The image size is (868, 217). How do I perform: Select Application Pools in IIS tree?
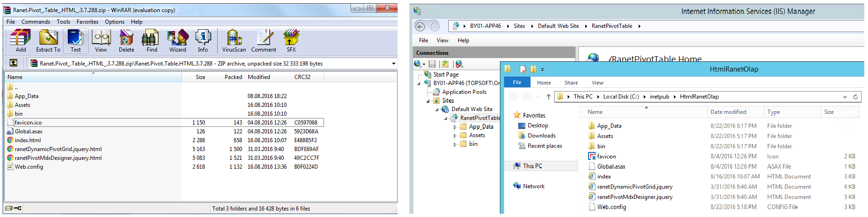(464, 92)
